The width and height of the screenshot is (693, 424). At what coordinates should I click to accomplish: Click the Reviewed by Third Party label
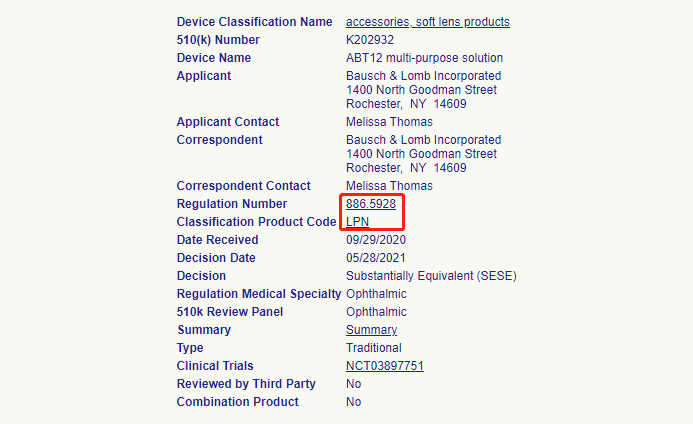click(246, 384)
